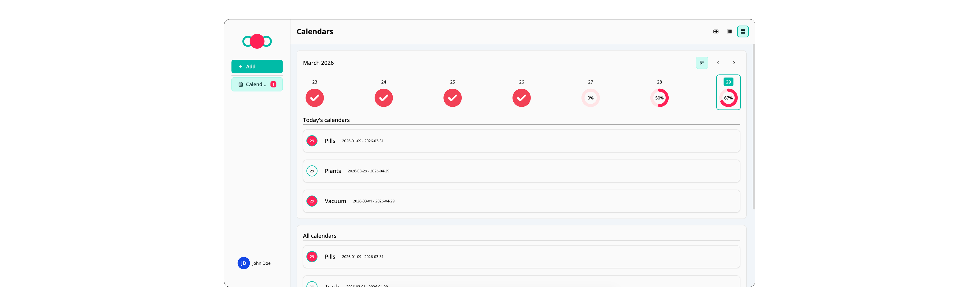This screenshot has width=980, height=306.
Task: Click the app logo in sidebar
Action: click(257, 41)
